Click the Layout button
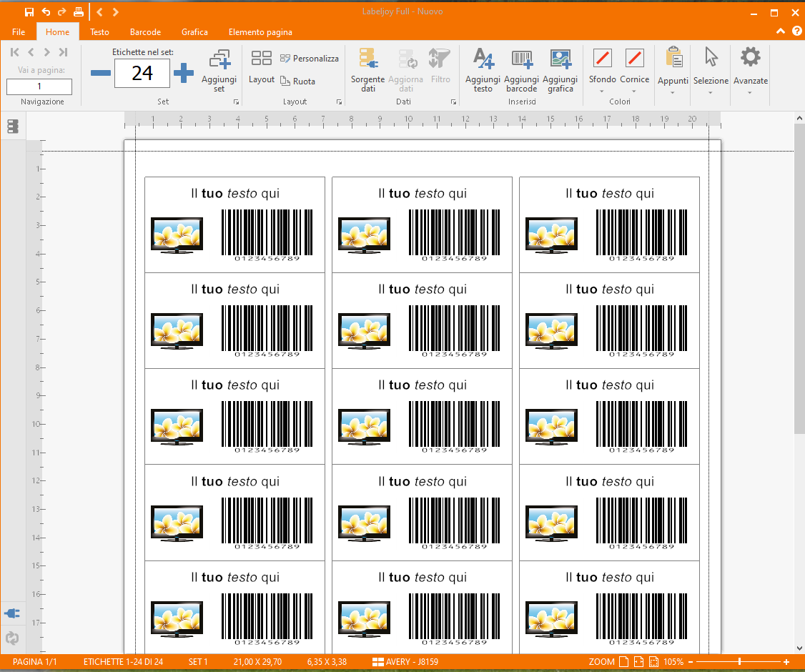 [262, 66]
